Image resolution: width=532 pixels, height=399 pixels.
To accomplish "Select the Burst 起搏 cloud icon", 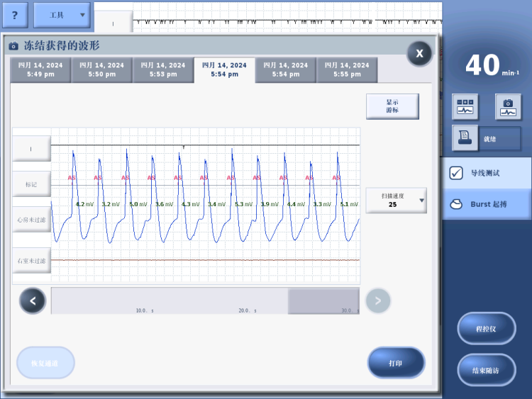I will [x=457, y=204].
